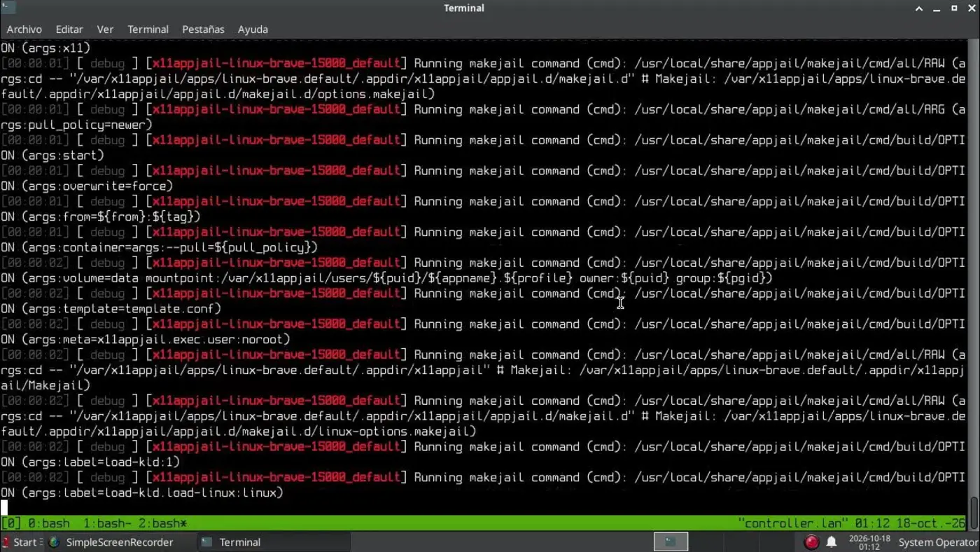Open the Archivo menu
The width and height of the screenshot is (980, 552).
(x=24, y=29)
